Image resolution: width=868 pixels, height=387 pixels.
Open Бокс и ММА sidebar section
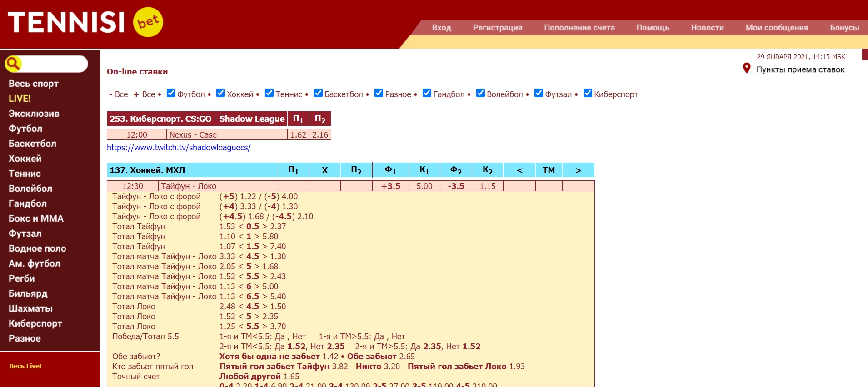click(36, 218)
